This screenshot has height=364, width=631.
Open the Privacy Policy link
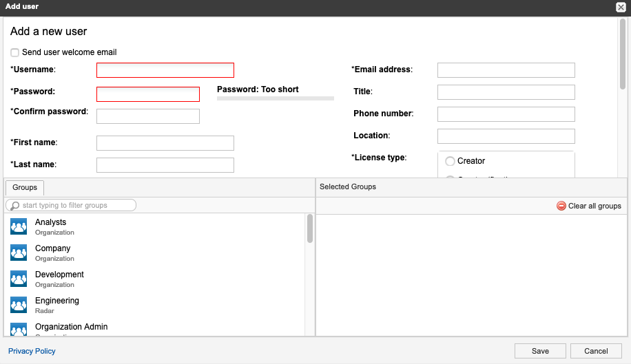point(32,351)
